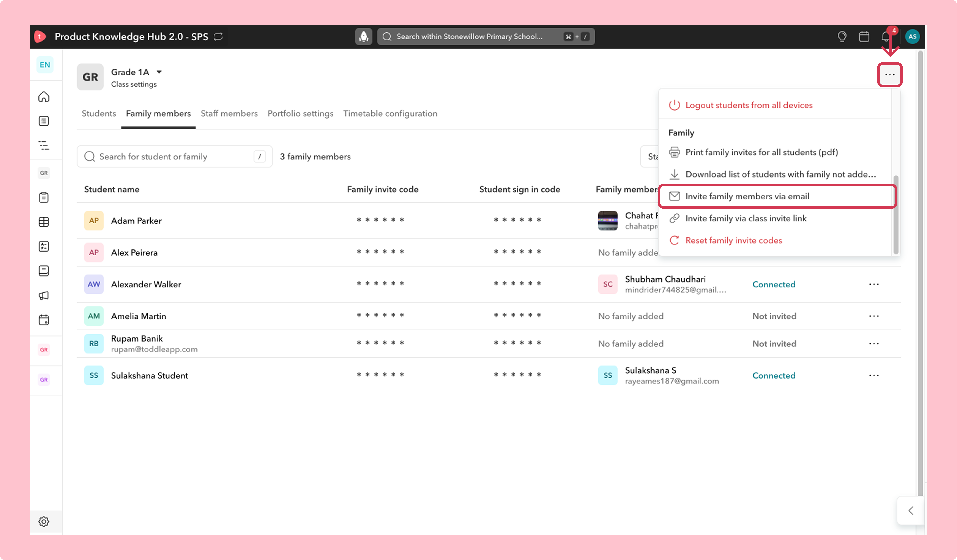Click the switch organization arrows icon
This screenshot has width=957, height=560.
click(218, 36)
